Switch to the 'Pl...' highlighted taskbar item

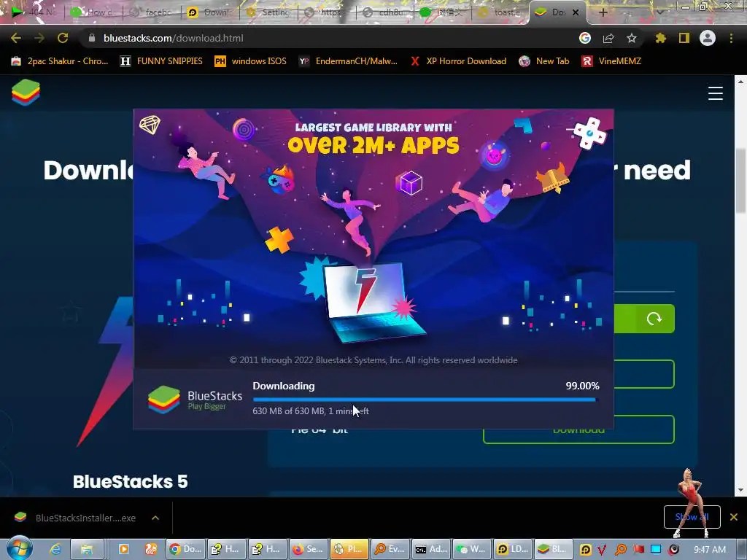point(349,550)
